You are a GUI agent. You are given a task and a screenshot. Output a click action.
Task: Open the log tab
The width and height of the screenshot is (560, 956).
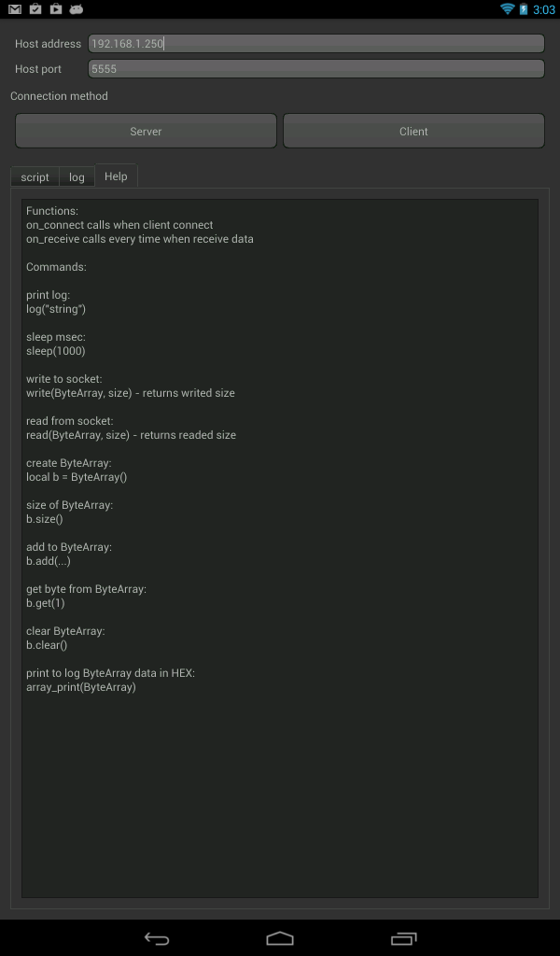[77, 176]
